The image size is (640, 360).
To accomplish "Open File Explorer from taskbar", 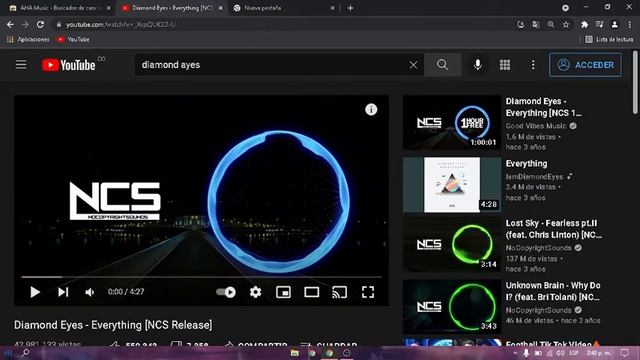I will 294,353.
